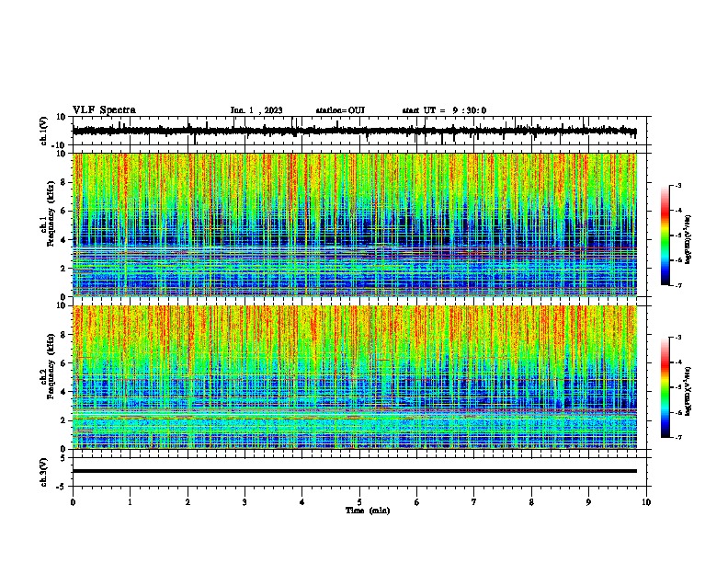728x563 pixels.
Task: Click the ch.2 spectrogram color scale bar
Action: (x=665, y=387)
